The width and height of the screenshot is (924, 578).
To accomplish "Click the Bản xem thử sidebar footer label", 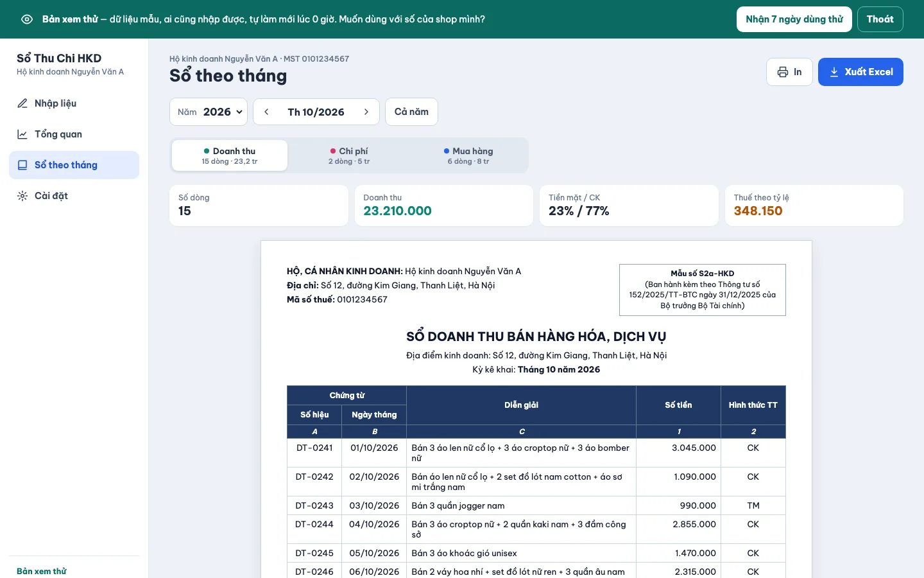I will [x=42, y=571].
